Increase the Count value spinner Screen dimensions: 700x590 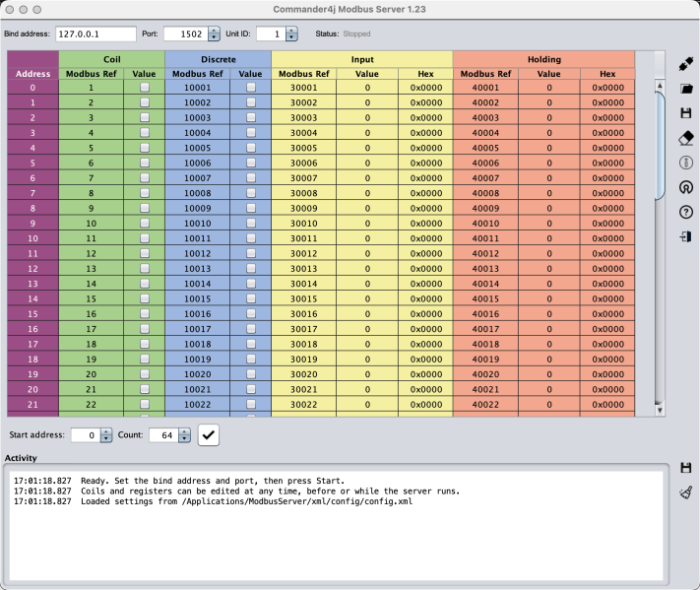tap(184, 431)
